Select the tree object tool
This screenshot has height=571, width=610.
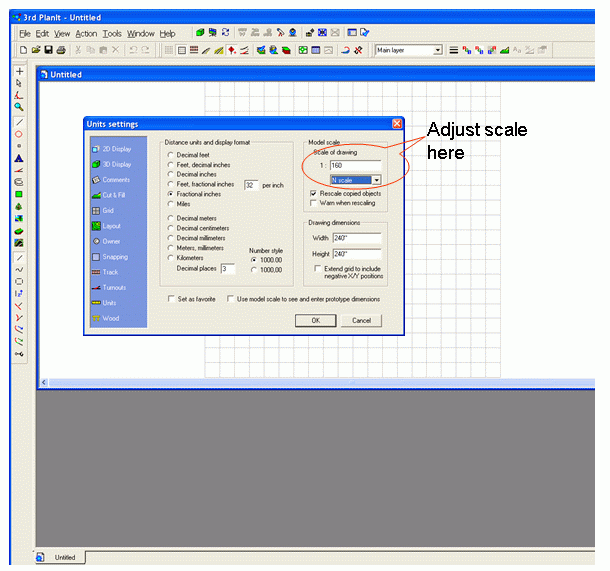19,207
